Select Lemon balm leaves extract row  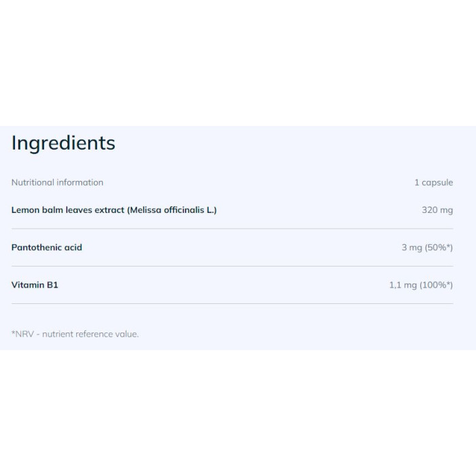click(233, 210)
